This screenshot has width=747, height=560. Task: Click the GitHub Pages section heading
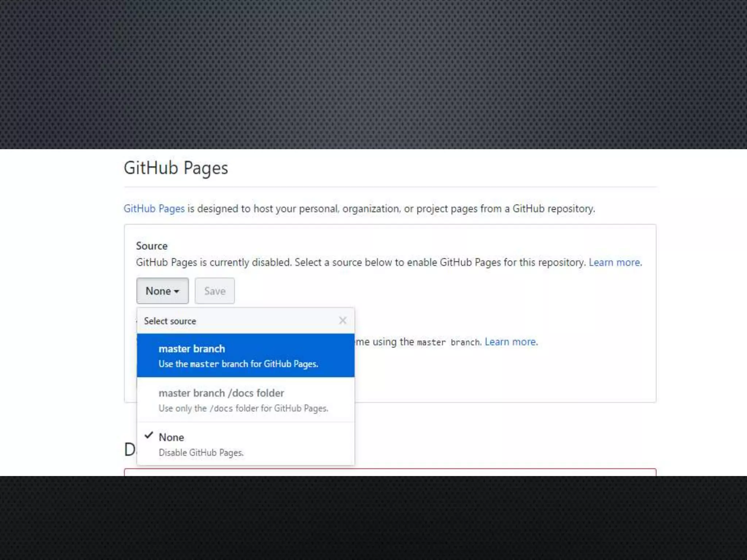coord(176,168)
